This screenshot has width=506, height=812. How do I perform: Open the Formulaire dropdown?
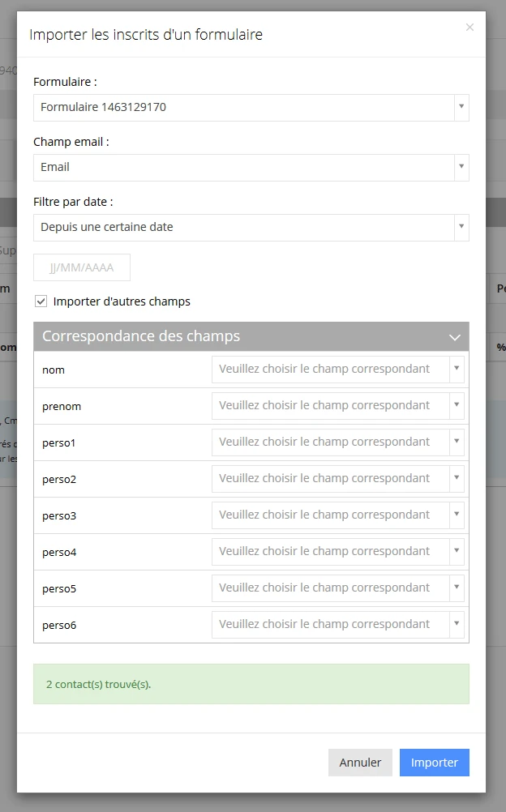(251, 107)
